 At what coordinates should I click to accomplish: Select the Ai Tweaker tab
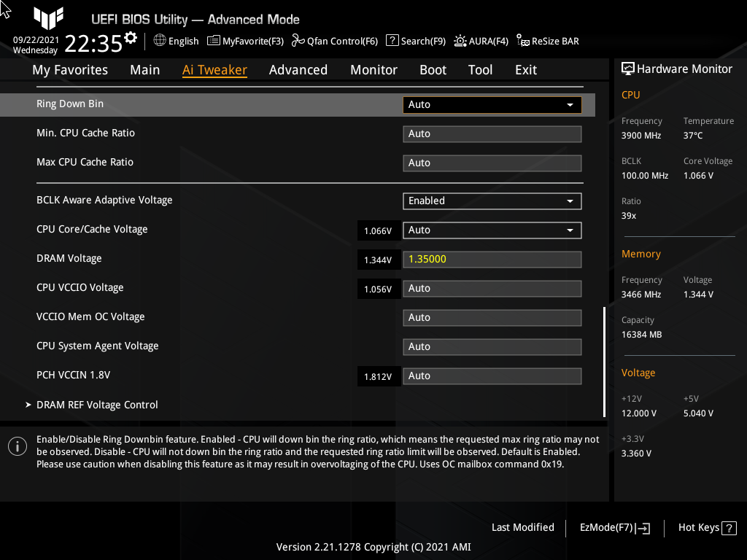[214, 70]
